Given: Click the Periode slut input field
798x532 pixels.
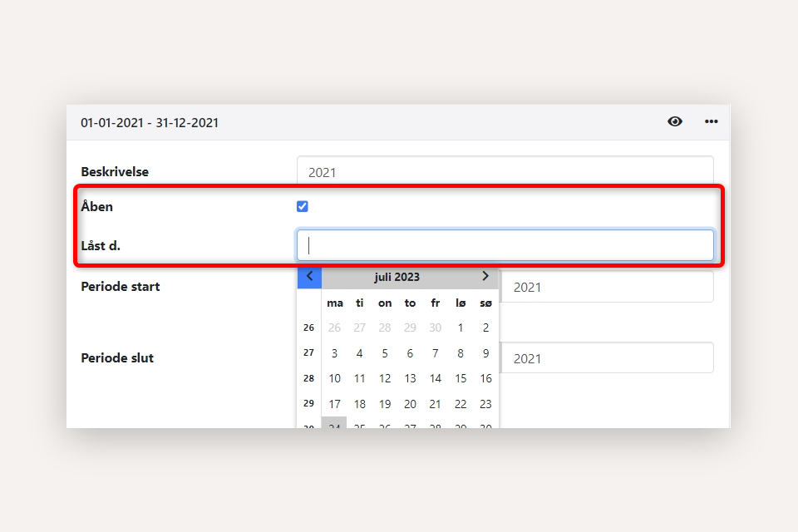Looking at the screenshot, I should (x=607, y=358).
